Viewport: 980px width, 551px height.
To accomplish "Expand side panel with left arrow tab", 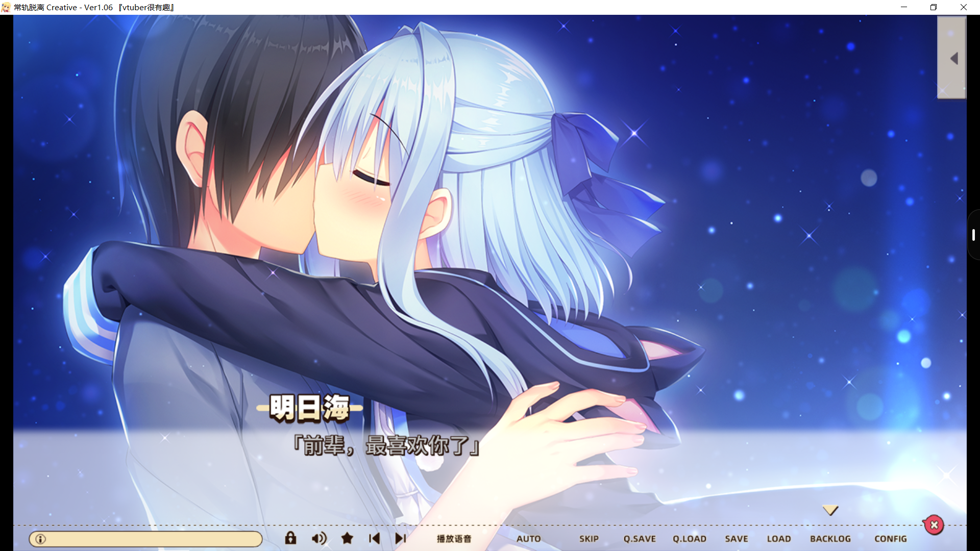I will [952, 58].
